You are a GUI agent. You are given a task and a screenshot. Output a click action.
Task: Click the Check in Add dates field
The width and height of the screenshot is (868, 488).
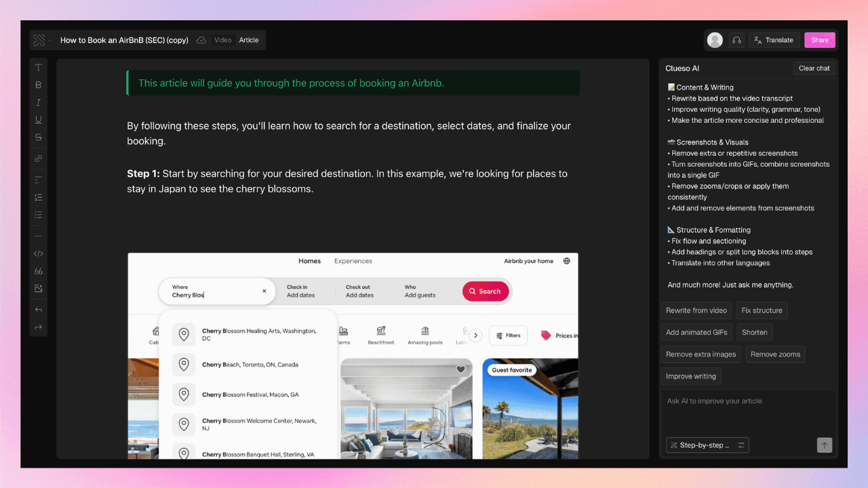301,291
